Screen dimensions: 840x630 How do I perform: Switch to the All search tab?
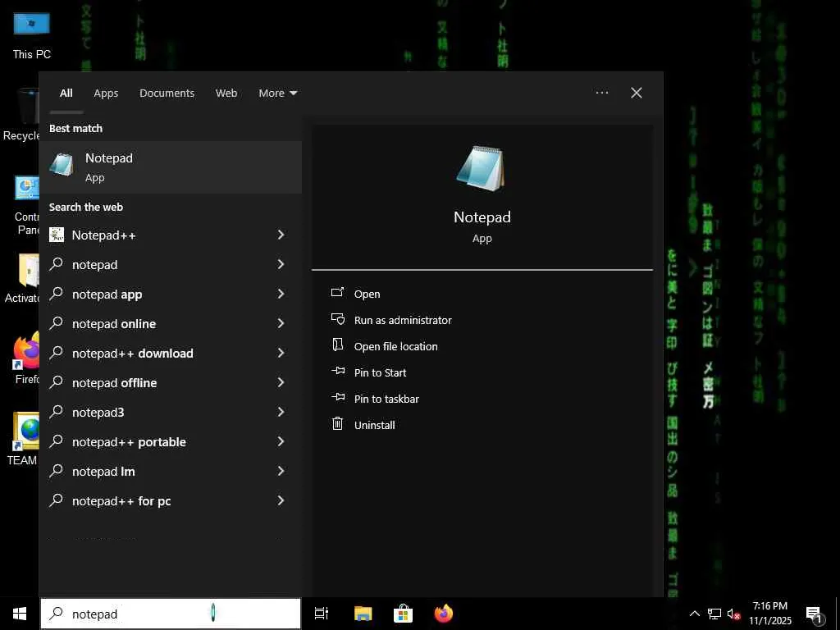tap(66, 94)
